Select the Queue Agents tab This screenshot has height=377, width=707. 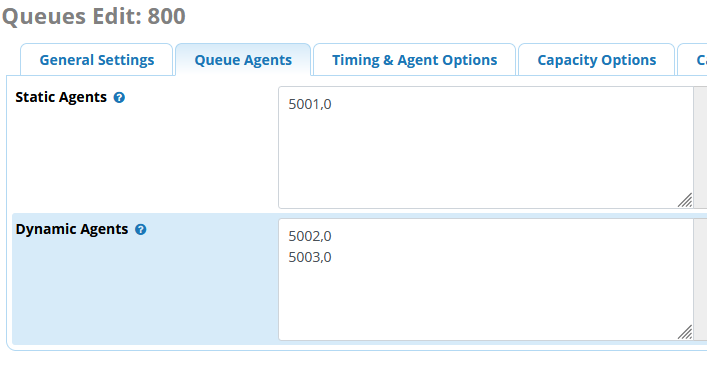tap(243, 60)
